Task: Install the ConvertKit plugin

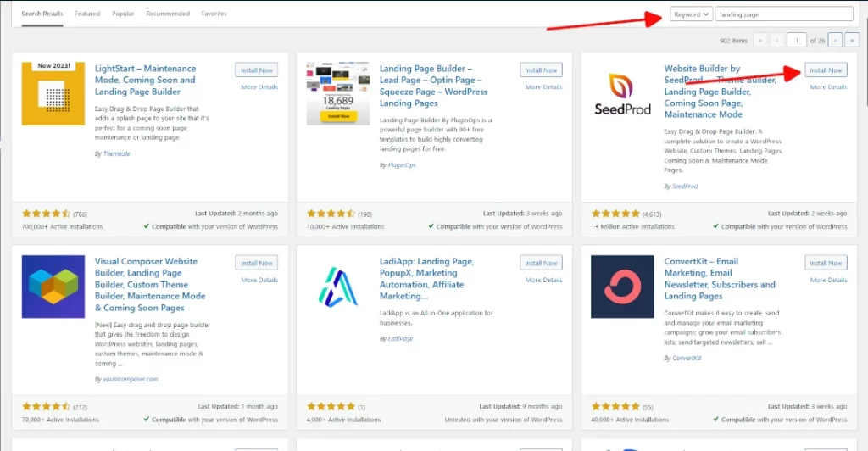Action: coord(826,264)
